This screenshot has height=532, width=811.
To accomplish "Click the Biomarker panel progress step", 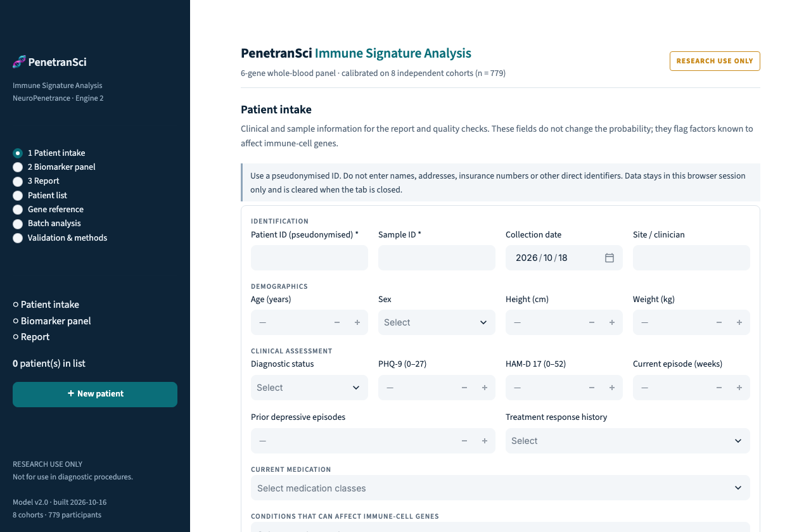I will [52, 321].
